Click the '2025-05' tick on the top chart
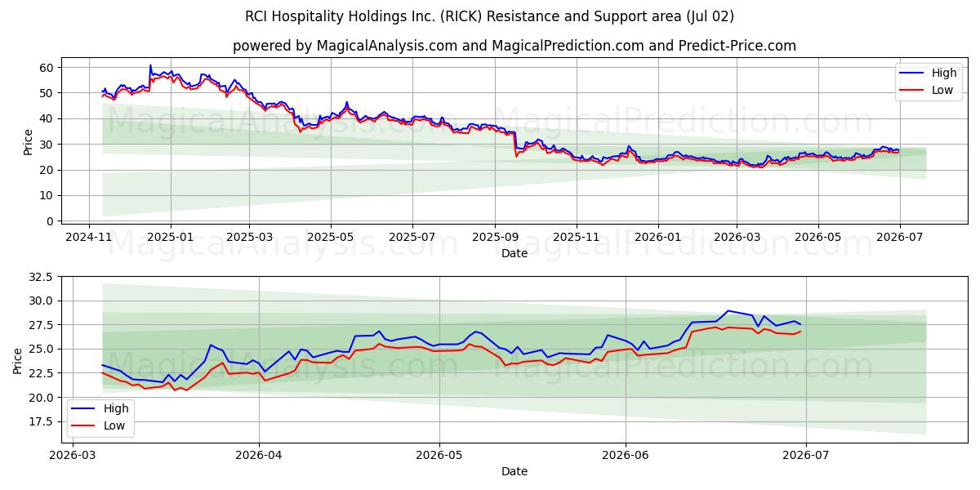This screenshot has height=490, width=980. (x=331, y=237)
